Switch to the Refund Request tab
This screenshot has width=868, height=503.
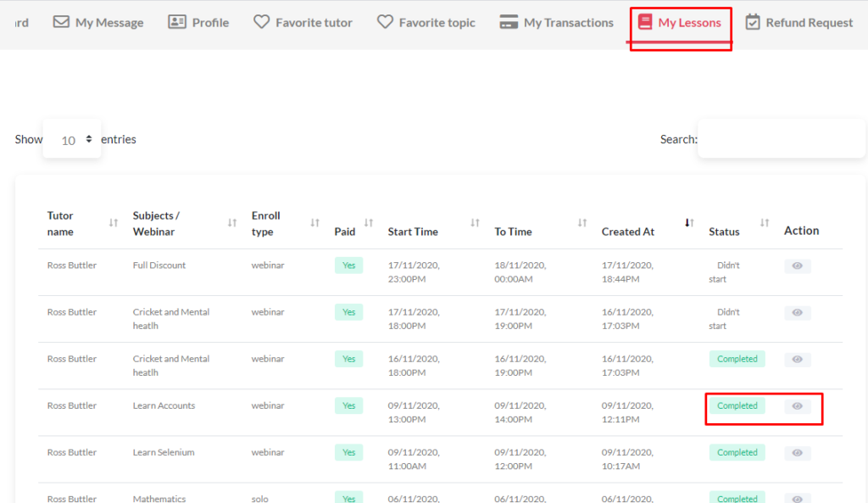[x=809, y=22]
